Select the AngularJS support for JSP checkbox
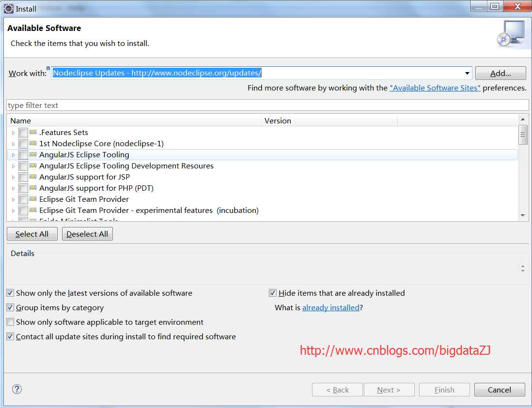This screenshot has height=408, width=532. 23,177
